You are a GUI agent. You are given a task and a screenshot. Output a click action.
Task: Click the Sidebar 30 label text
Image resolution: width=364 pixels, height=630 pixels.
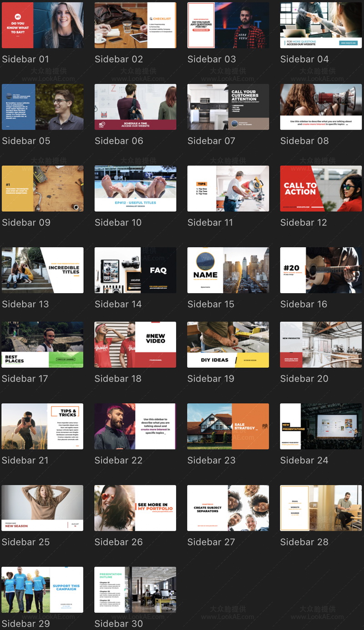coord(118,624)
